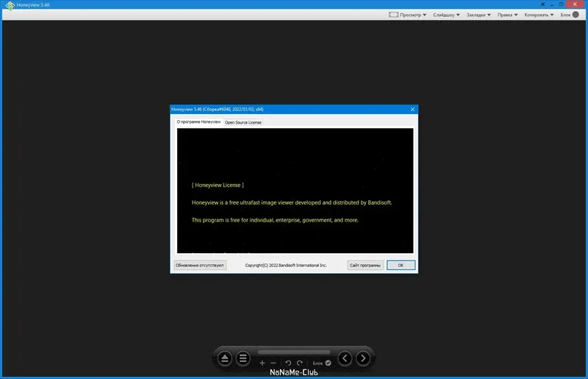Click the Обновления отсутствуют button
Screen dimensions: 588x379
tap(200, 265)
